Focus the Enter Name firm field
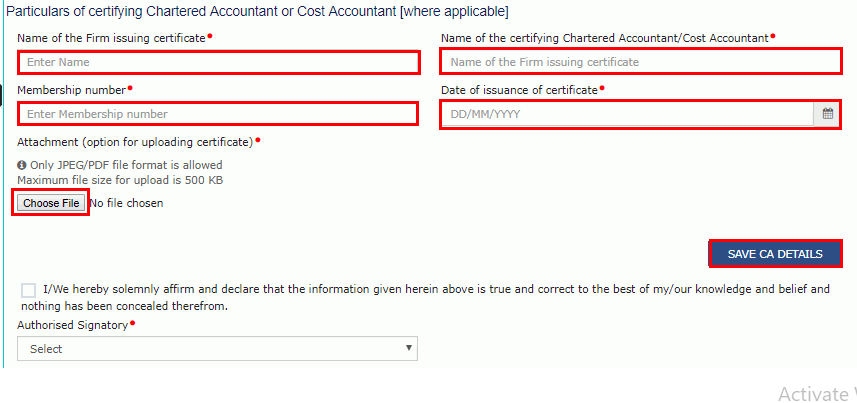The height and width of the screenshot is (403, 857). [x=217, y=62]
